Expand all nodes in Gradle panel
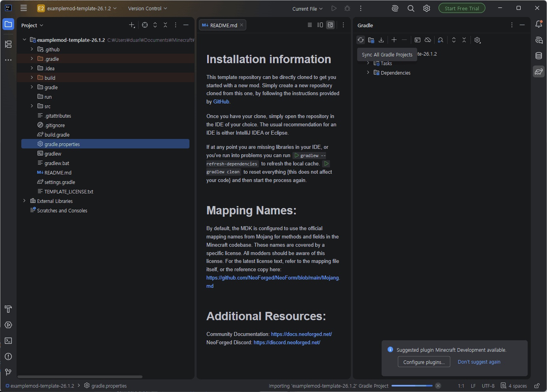547x392 pixels. coord(454,40)
